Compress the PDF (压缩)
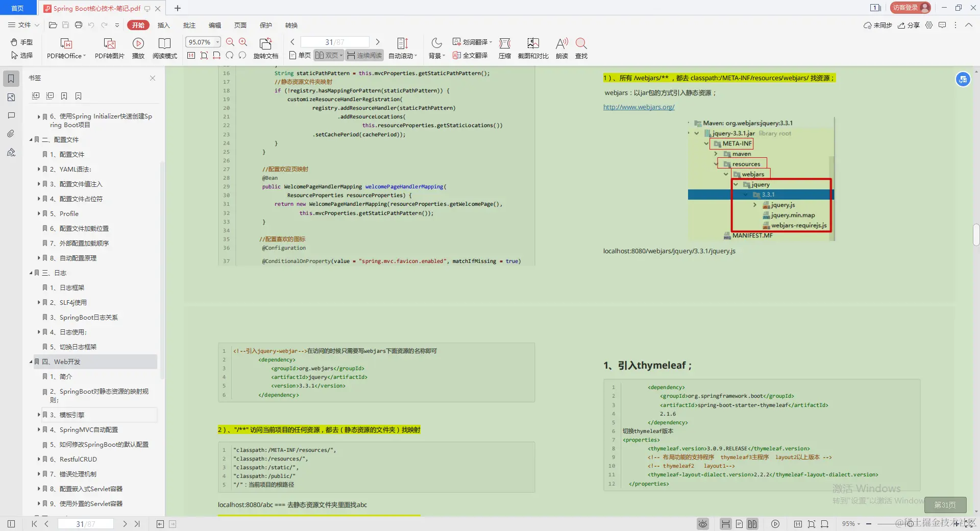 click(x=505, y=49)
